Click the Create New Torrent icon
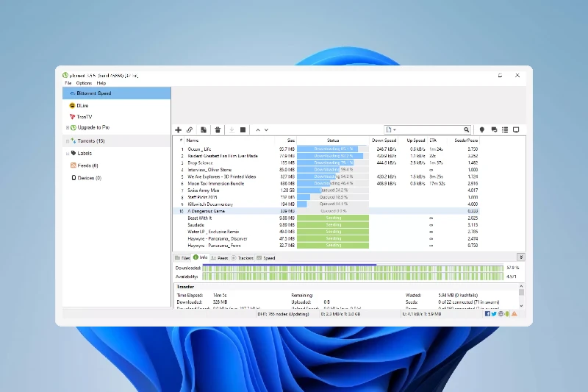Image resolution: width=588 pixels, height=392 pixels. [x=204, y=130]
